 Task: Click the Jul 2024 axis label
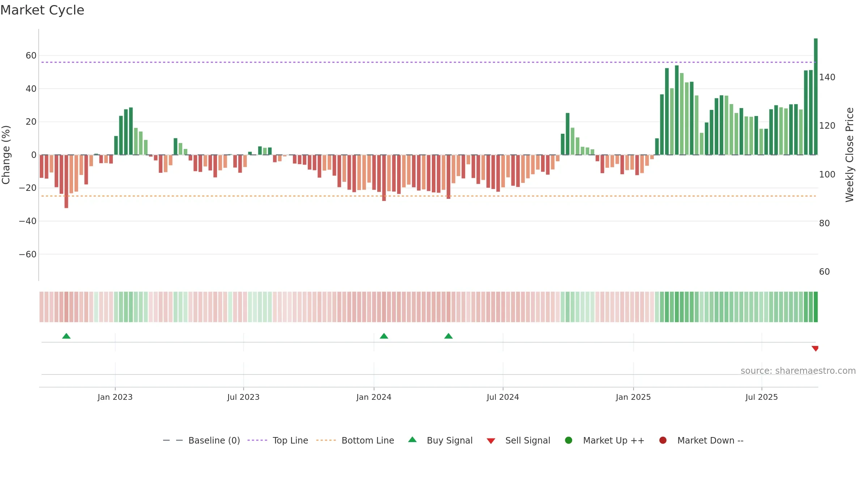503,397
